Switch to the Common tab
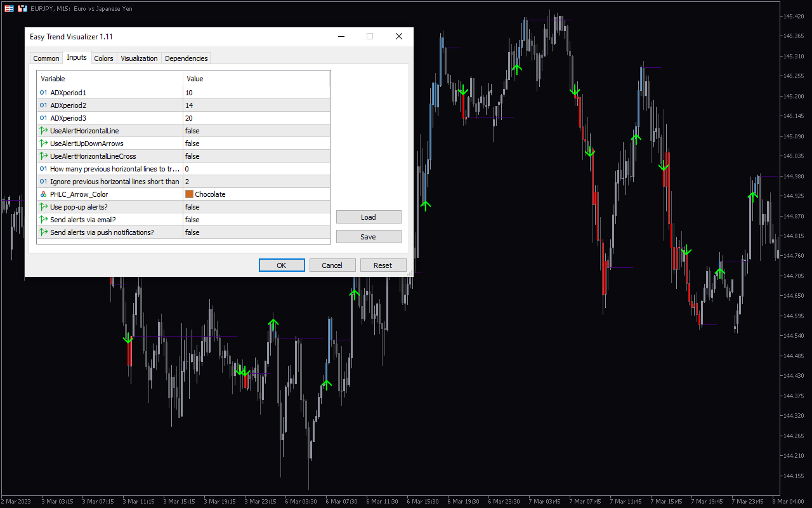This screenshot has height=508, width=812. [46, 58]
